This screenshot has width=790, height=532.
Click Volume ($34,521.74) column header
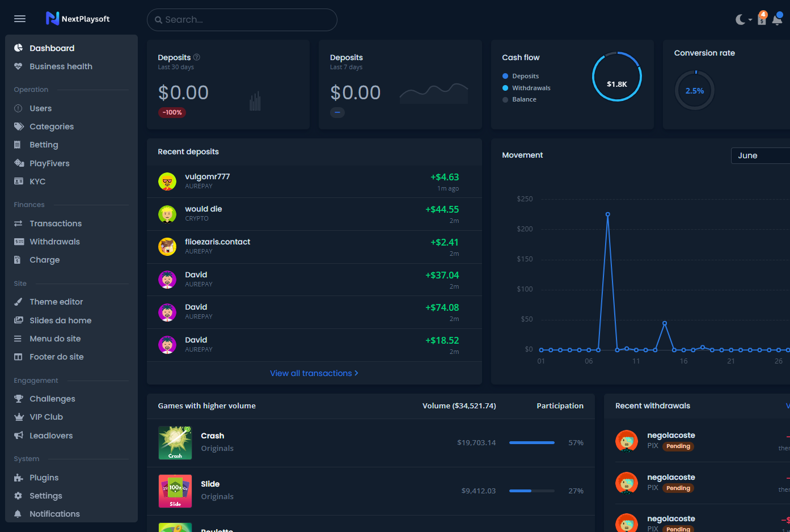tap(459, 406)
